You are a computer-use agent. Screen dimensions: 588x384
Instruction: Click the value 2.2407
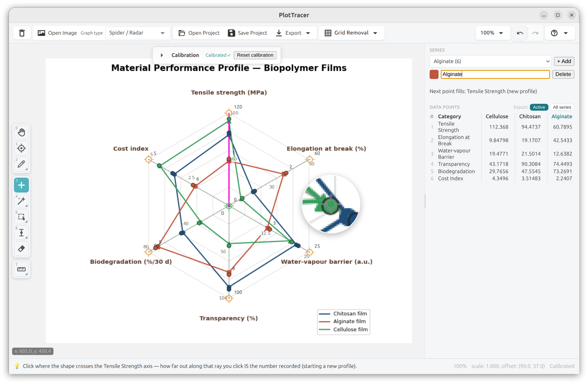pos(564,178)
